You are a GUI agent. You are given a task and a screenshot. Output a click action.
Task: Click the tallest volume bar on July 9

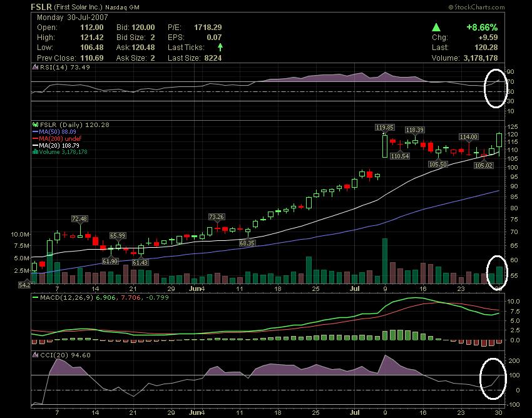coord(385,261)
